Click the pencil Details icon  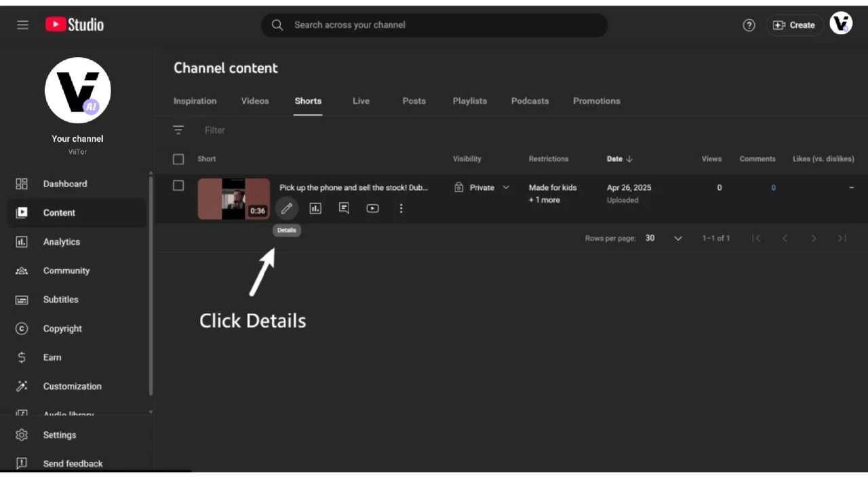[286, 208]
